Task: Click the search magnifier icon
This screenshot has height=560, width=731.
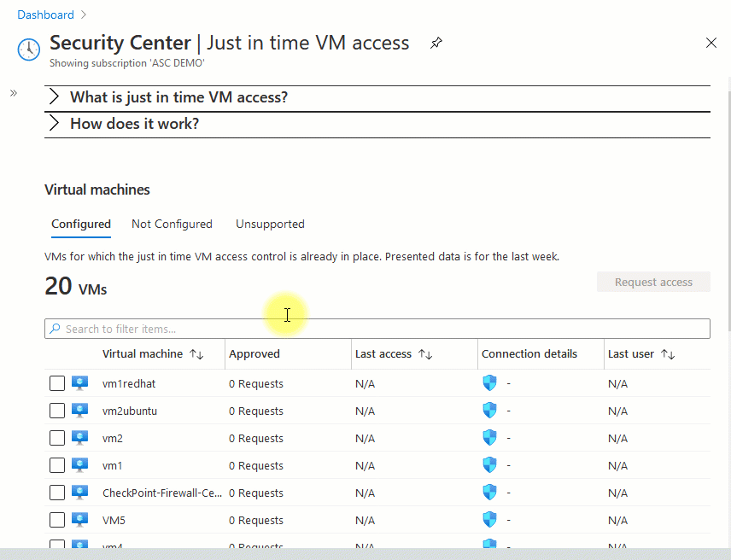Action: (55, 329)
